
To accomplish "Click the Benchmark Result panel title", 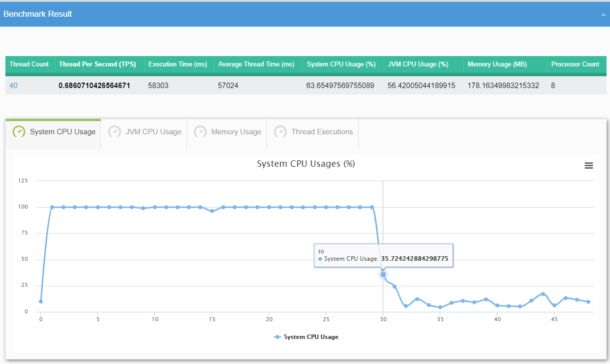I will tap(37, 14).
